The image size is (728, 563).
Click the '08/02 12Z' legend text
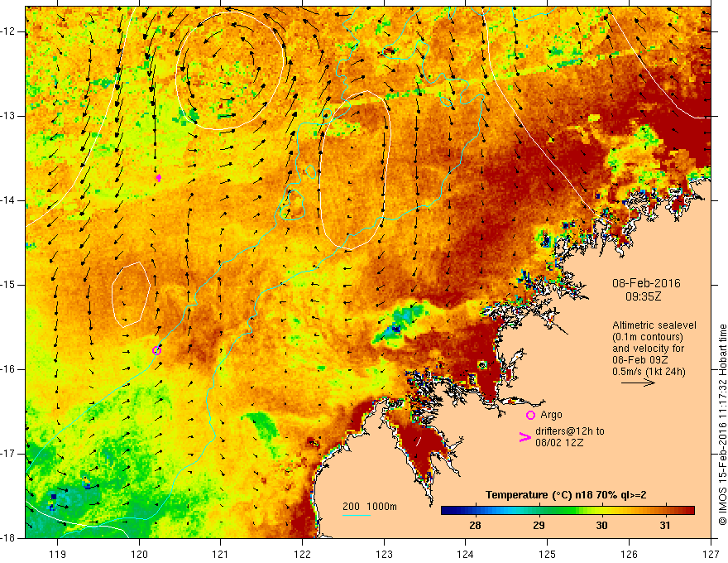(559, 443)
